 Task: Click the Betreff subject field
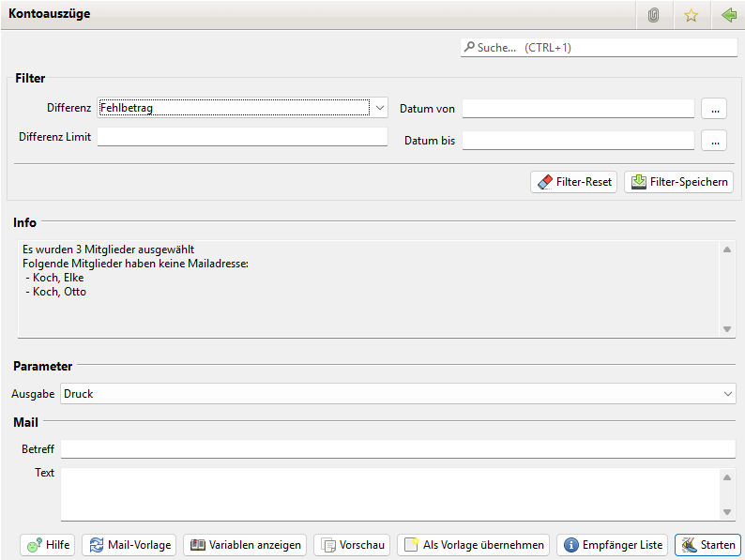click(398, 449)
